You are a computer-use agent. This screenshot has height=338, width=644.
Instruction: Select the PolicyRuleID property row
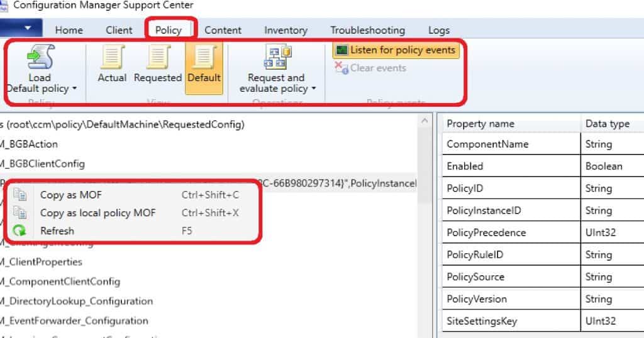tap(543, 254)
